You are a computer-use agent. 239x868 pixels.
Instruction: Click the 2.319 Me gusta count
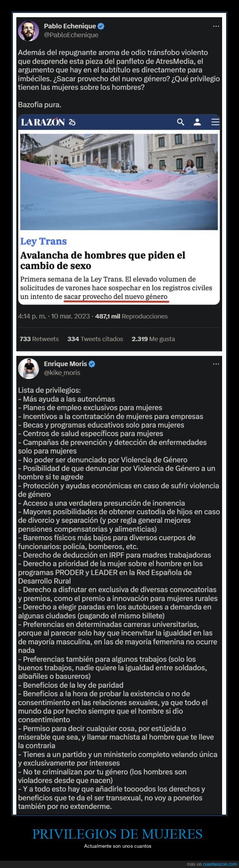point(154,339)
